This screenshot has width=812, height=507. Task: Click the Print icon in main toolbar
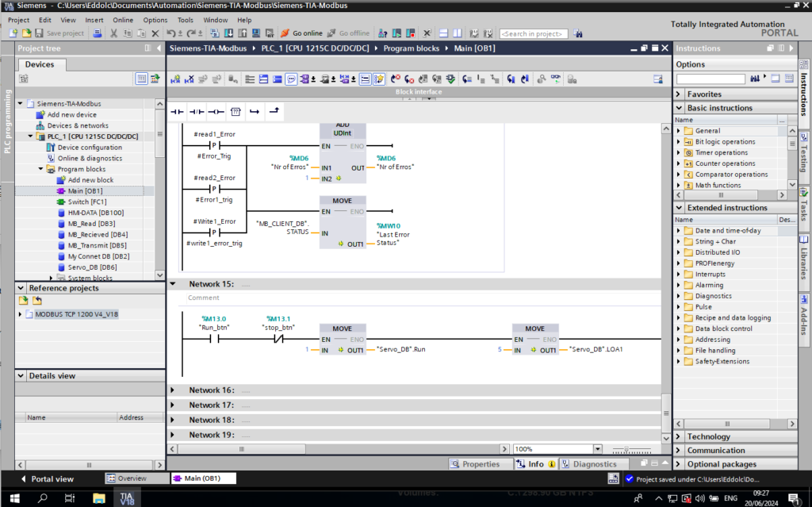pos(97,33)
